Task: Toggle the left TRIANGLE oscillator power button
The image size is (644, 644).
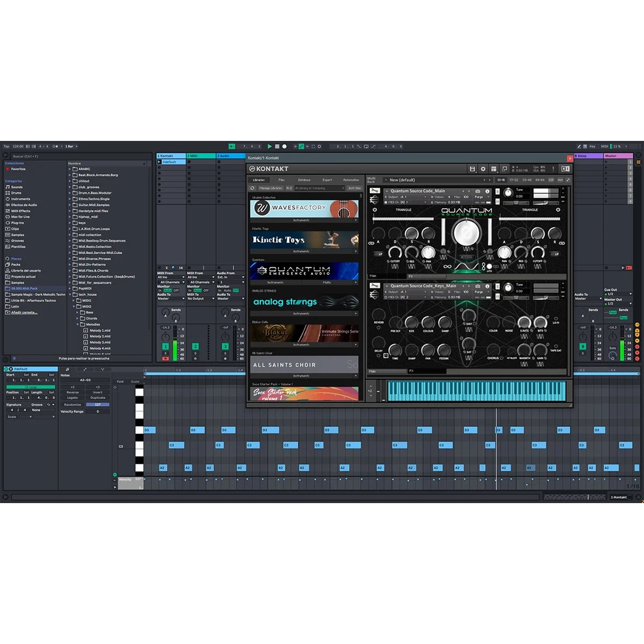Action: [375, 210]
